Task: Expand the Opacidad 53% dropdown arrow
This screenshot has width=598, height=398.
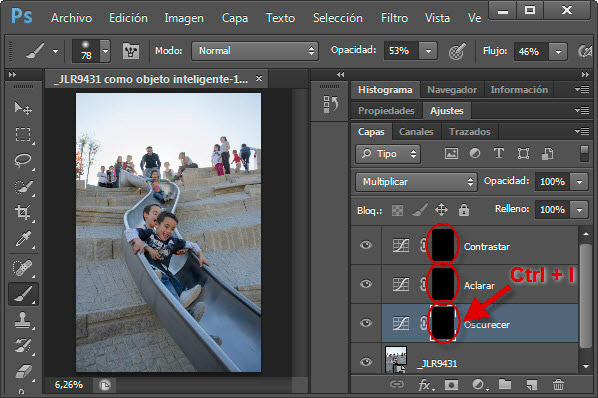Action: click(x=428, y=51)
